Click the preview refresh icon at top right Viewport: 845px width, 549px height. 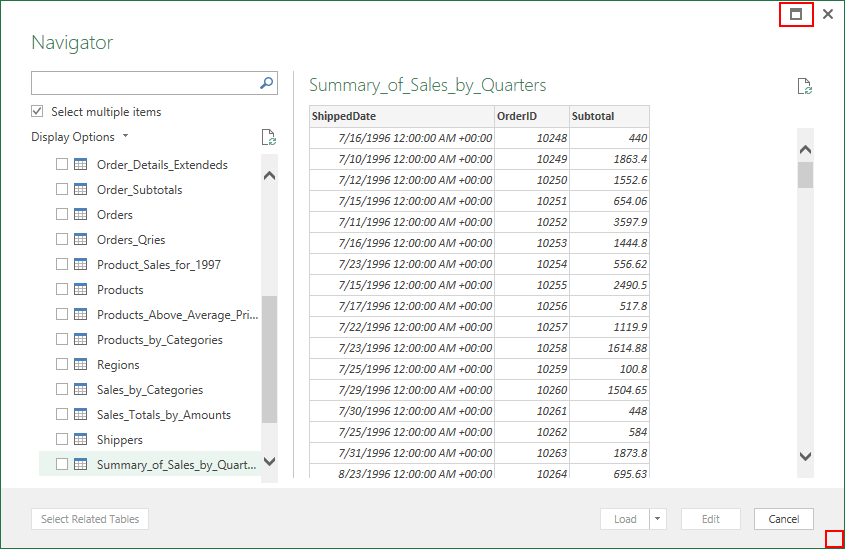pyautogui.click(x=804, y=87)
